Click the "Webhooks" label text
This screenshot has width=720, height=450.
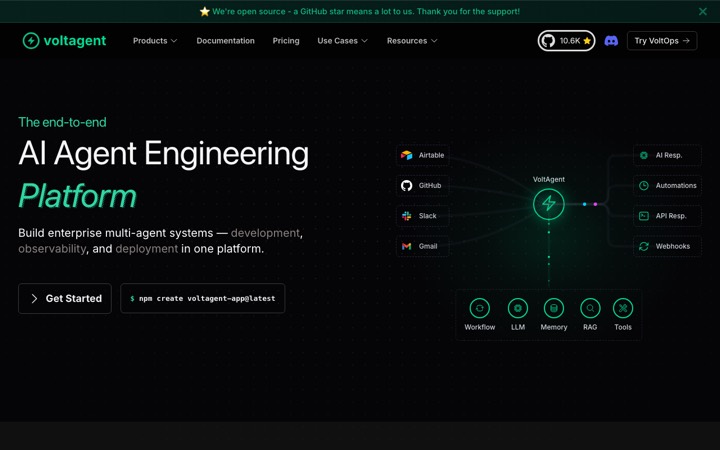(x=673, y=246)
